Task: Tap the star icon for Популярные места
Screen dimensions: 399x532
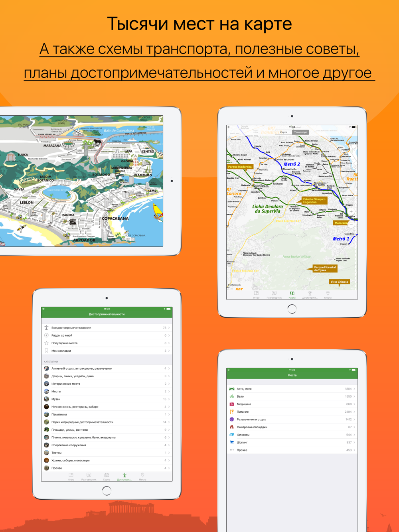Action: tap(46, 343)
